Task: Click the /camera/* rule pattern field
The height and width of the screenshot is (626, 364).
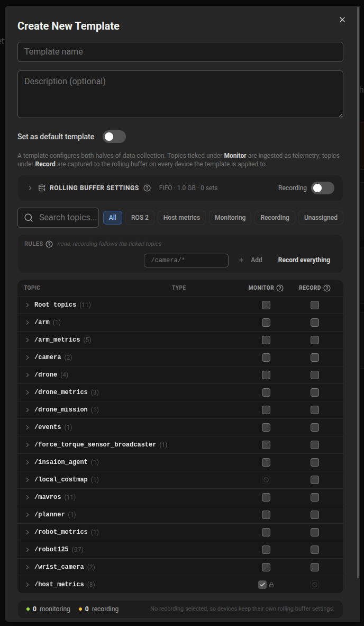Action: (186, 260)
